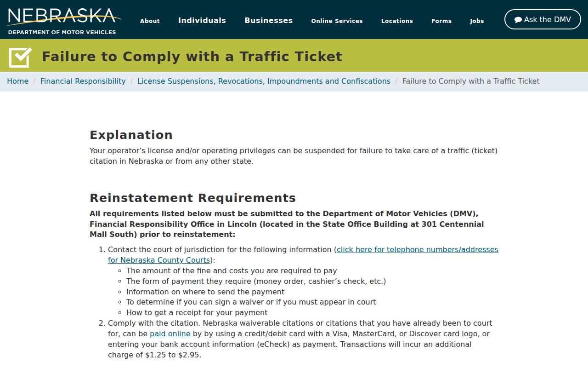The width and height of the screenshot is (588, 368).
Task: Click the Nebraska DMV logo
Action: point(64,21)
